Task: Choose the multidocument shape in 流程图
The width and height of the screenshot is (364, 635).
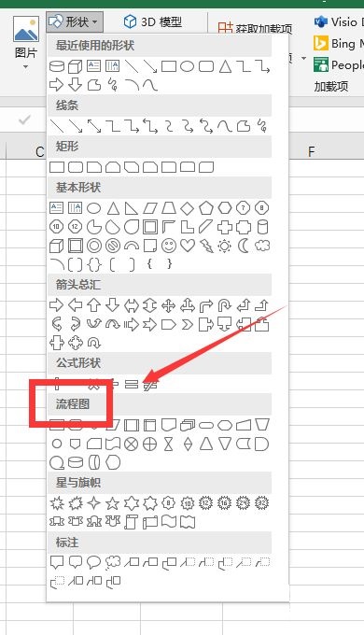Action: [188, 425]
